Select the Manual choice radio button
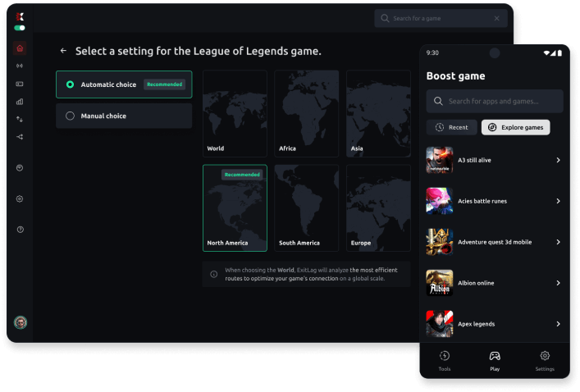The image size is (580, 392). [x=70, y=116]
